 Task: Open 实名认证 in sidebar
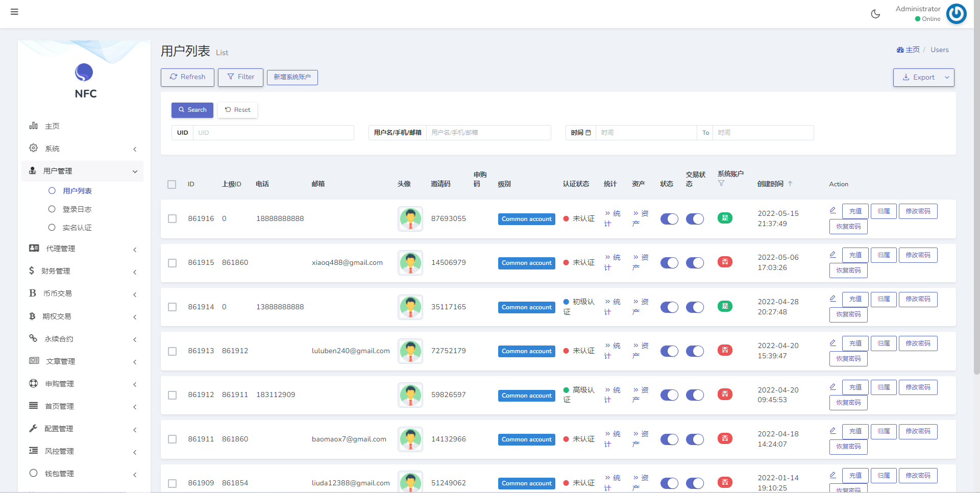pos(77,228)
